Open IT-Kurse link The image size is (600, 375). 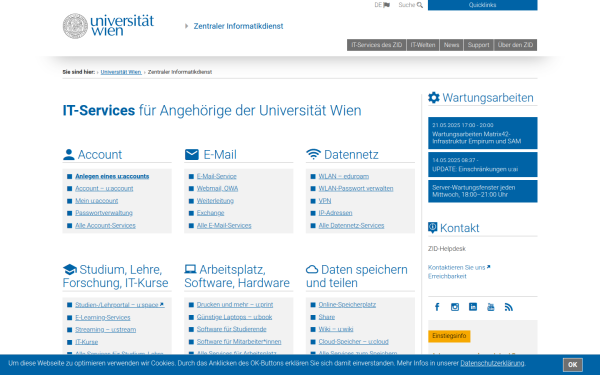(86, 342)
